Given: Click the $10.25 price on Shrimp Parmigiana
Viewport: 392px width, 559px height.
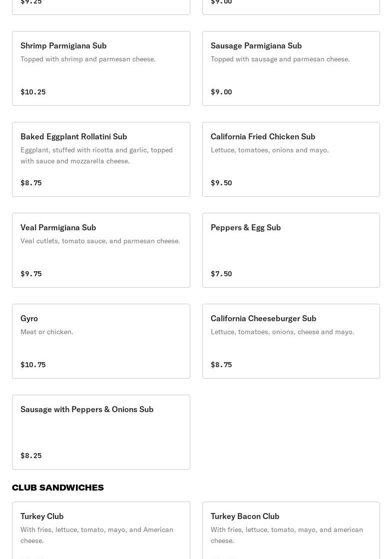Looking at the screenshot, I should click(x=33, y=92).
